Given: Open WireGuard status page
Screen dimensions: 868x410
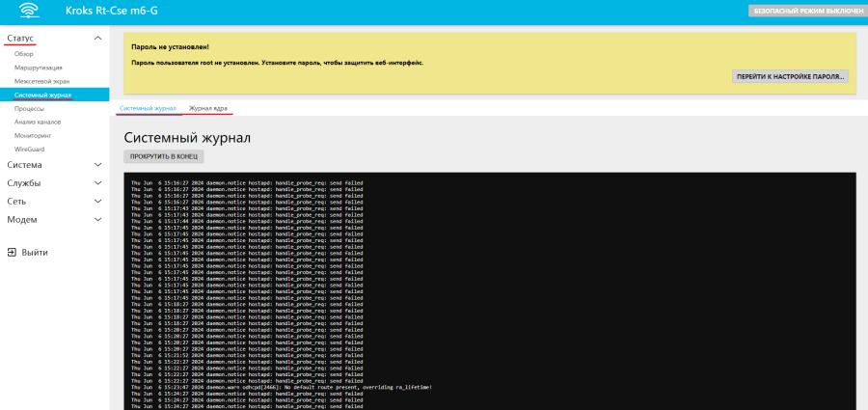Looking at the screenshot, I should click(x=29, y=150).
